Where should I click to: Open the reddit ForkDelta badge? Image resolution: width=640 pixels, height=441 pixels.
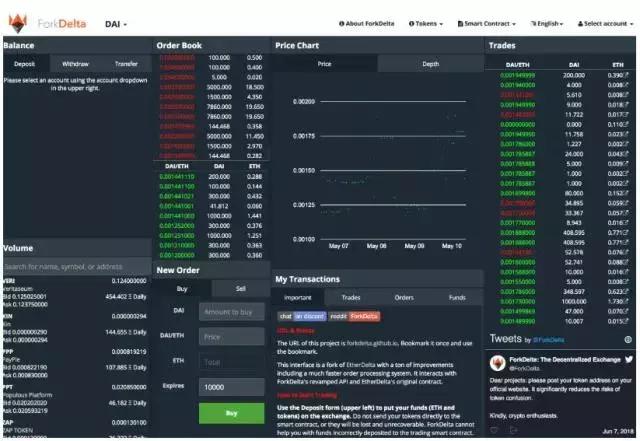click(354, 316)
